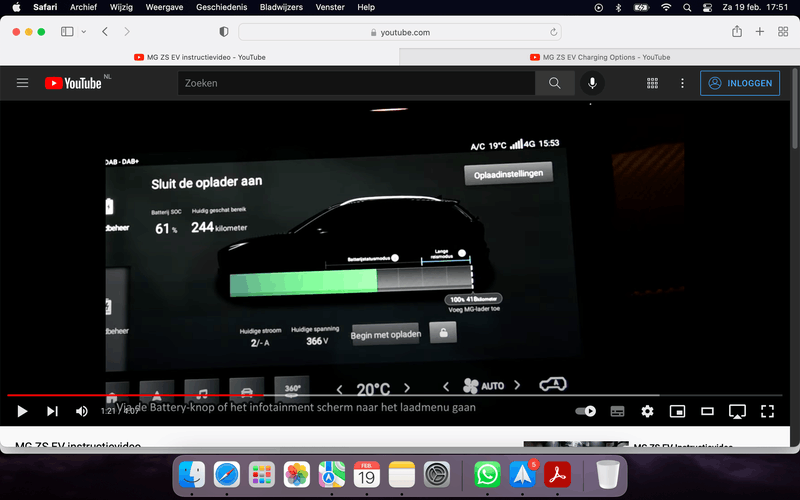Open Calendar from the Dock

(367, 475)
